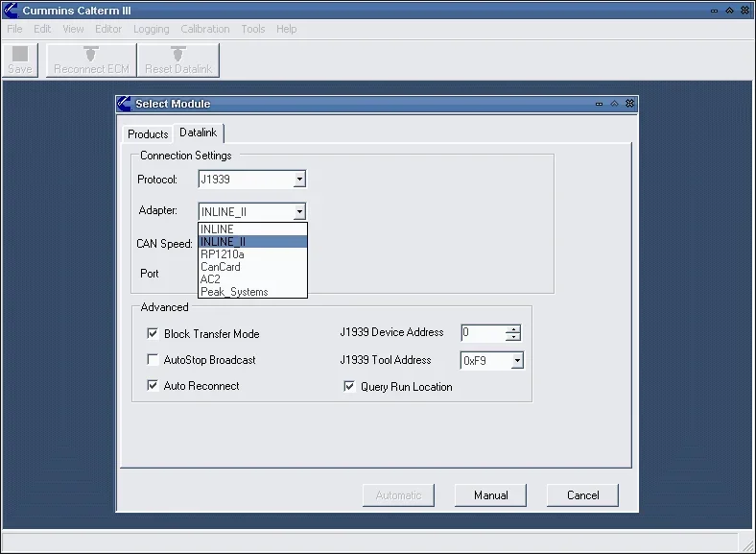Click the Port label
Viewport: 756px width, 554px height.
tap(149, 274)
